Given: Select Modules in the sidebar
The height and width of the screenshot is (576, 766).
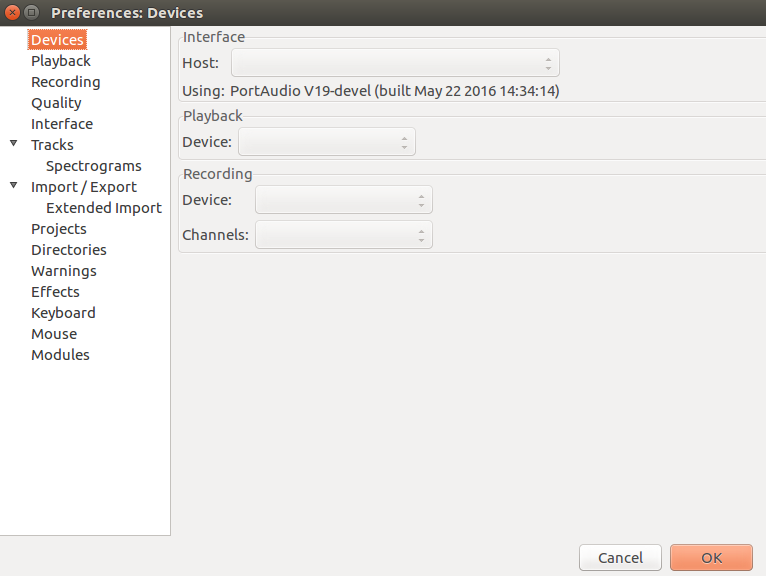Looking at the screenshot, I should 60,355.
